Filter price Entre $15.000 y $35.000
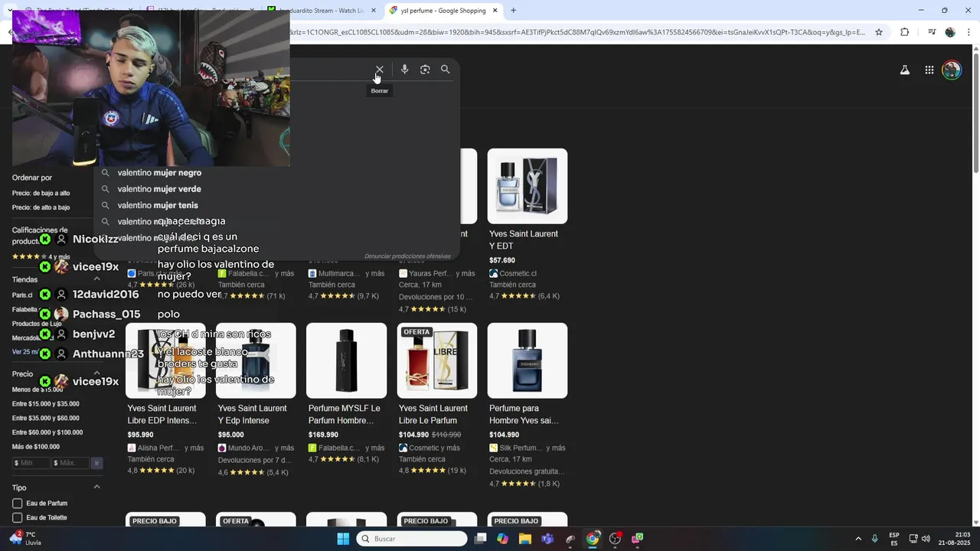 pyautogui.click(x=46, y=404)
